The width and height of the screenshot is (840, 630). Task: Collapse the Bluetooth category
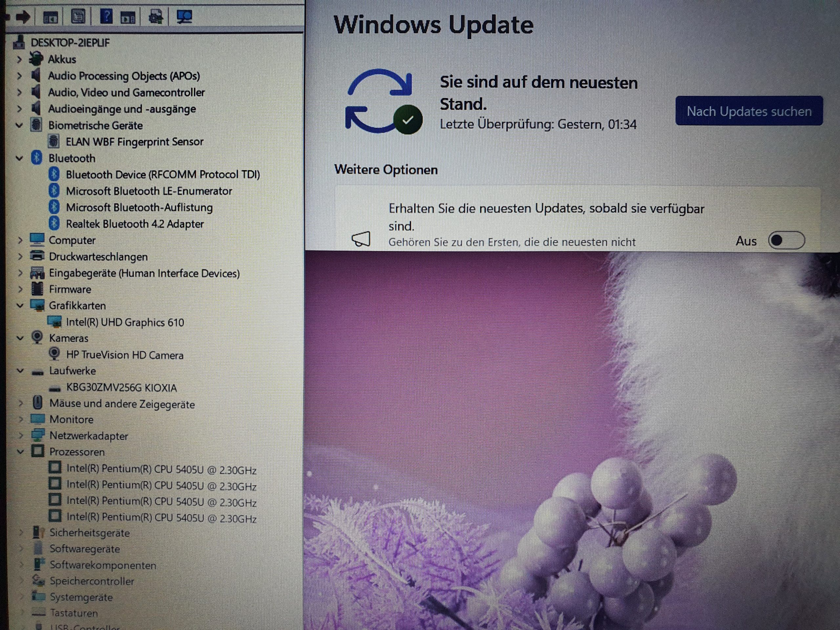(x=19, y=158)
